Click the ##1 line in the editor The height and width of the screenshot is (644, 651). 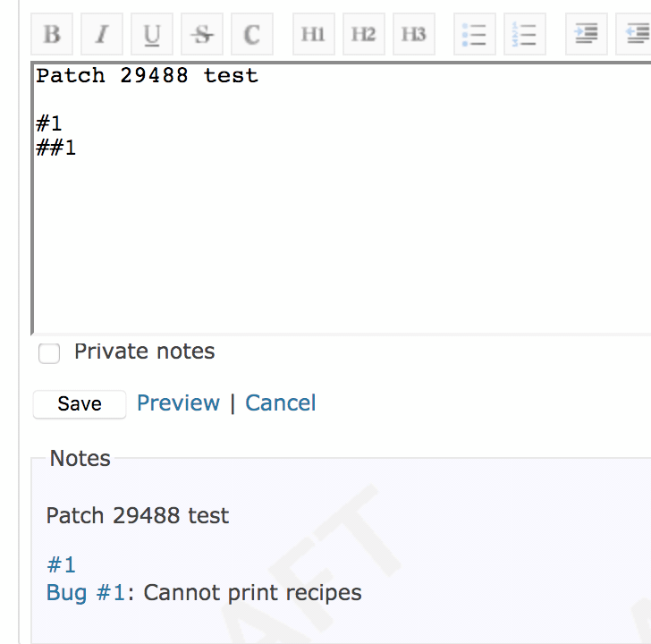click(x=56, y=148)
